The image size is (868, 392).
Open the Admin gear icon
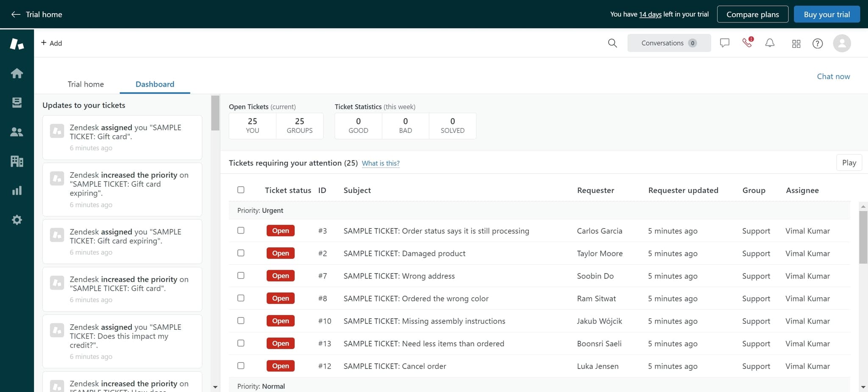17,220
